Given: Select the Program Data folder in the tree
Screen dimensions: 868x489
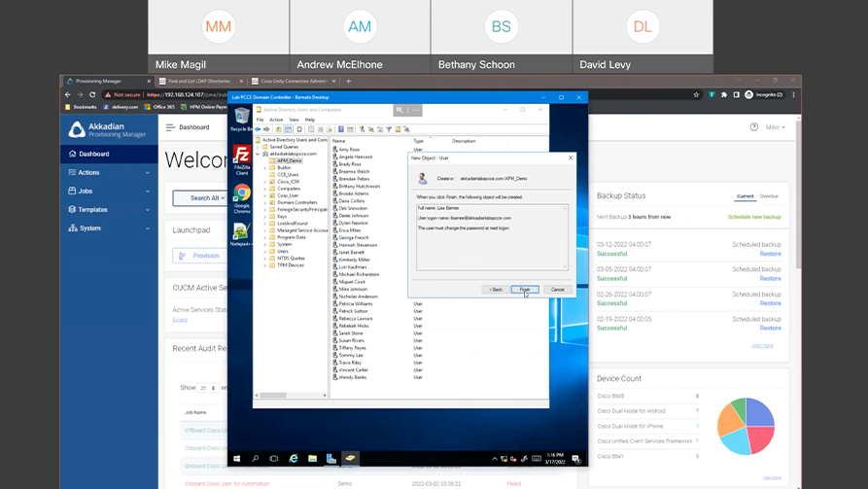Looking at the screenshot, I should [x=292, y=237].
